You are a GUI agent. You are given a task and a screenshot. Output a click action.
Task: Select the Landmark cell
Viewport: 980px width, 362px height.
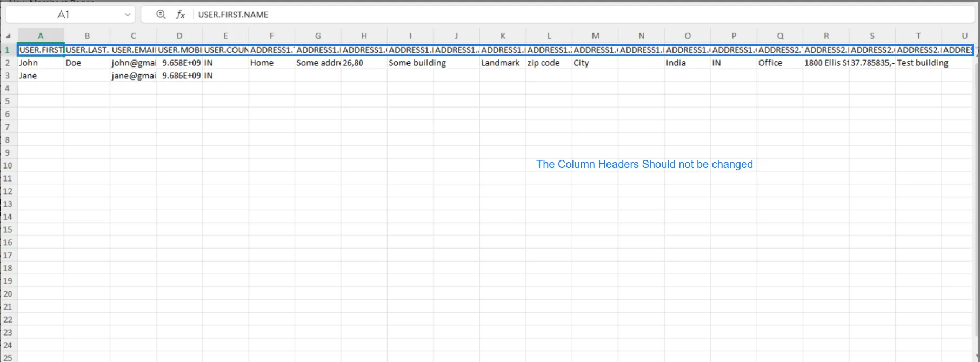pyautogui.click(x=503, y=63)
